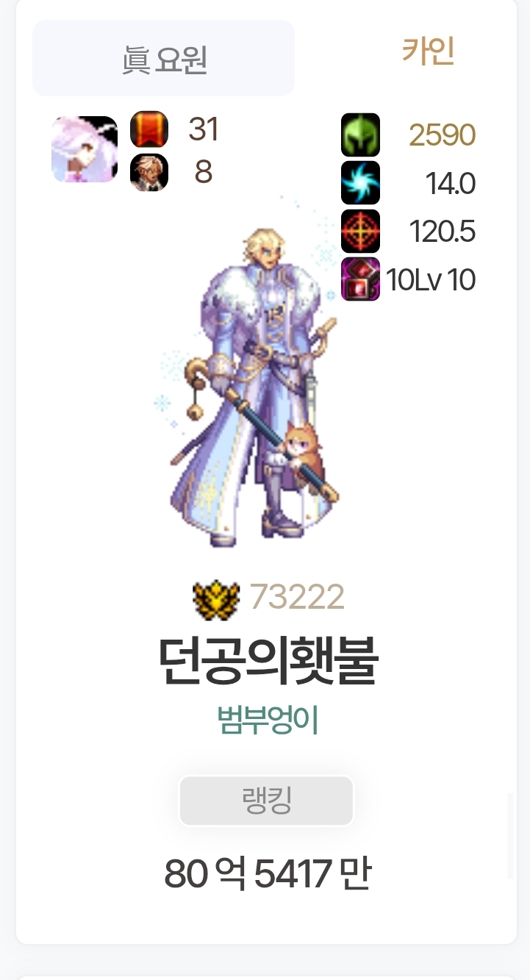Click the 120.5 stat value
This screenshot has height=980, width=530.
tap(442, 232)
